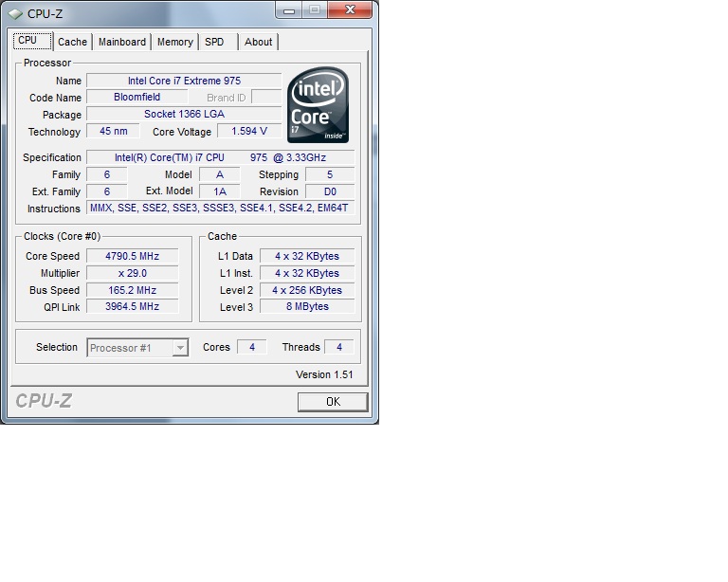Select the Memory tab
Screen dimensions: 728x582
[x=175, y=42]
